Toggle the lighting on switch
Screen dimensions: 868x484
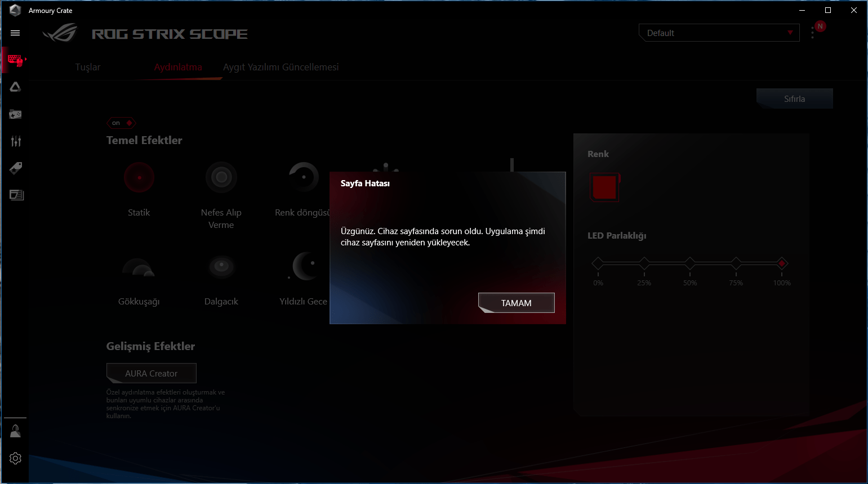[x=121, y=123]
